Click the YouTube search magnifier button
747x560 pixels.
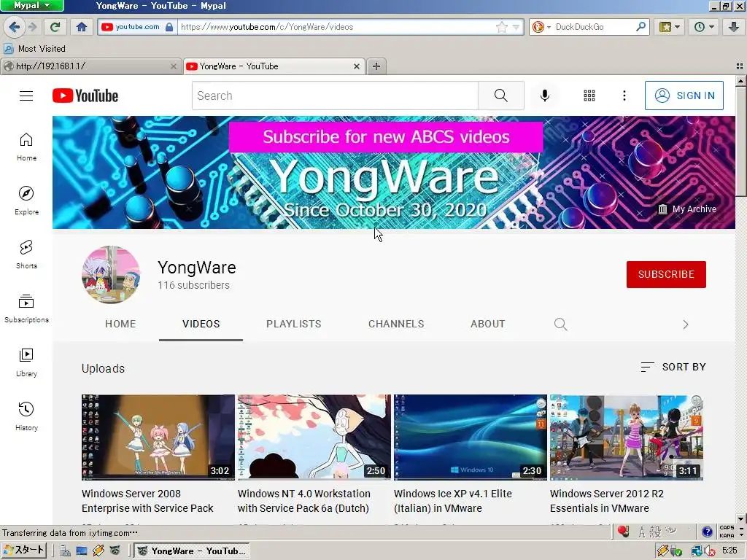point(500,96)
